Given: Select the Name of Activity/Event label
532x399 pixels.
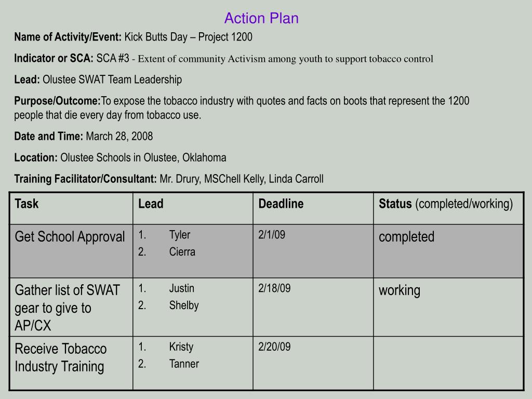Looking at the screenshot, I should click(x=68, y=37).
